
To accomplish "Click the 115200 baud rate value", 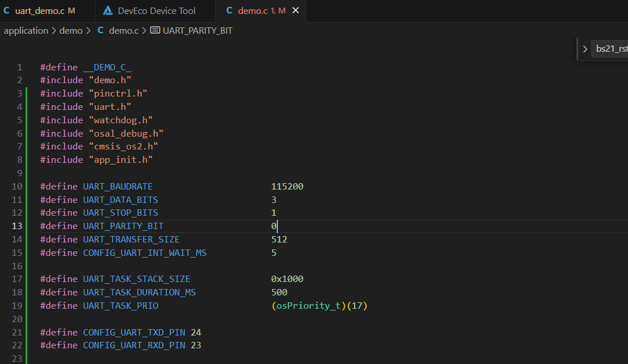I will click(287, 186).
